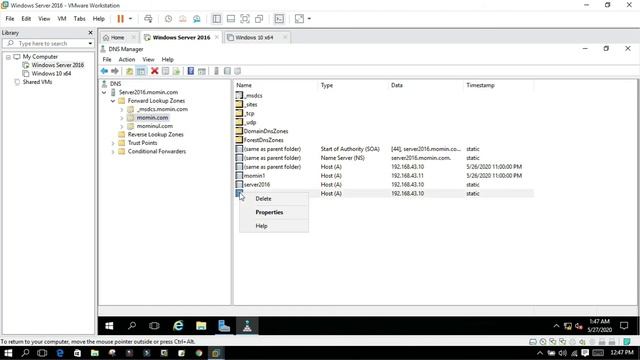
Task: Open the VM menu in VMware
Action: click(x=62, y=19)
